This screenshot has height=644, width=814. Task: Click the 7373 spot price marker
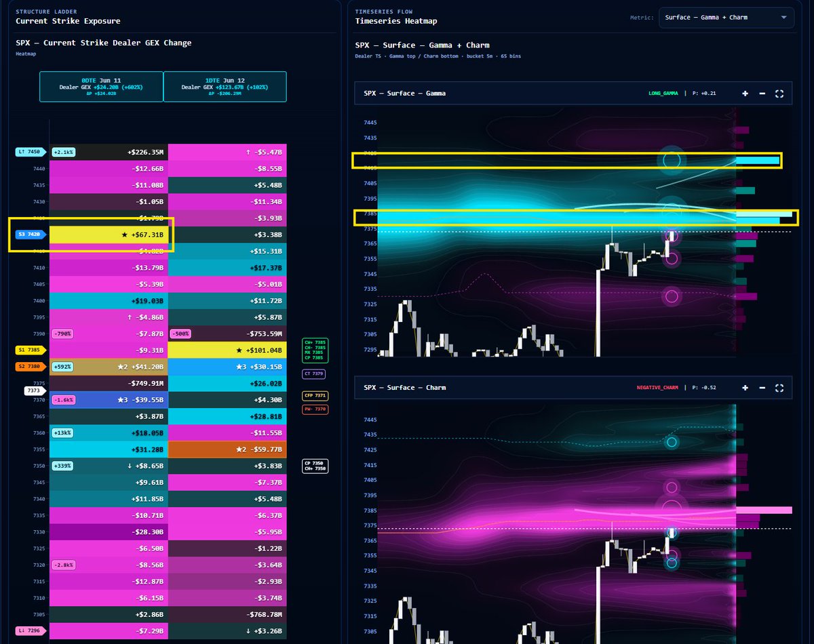click(35, 391)
